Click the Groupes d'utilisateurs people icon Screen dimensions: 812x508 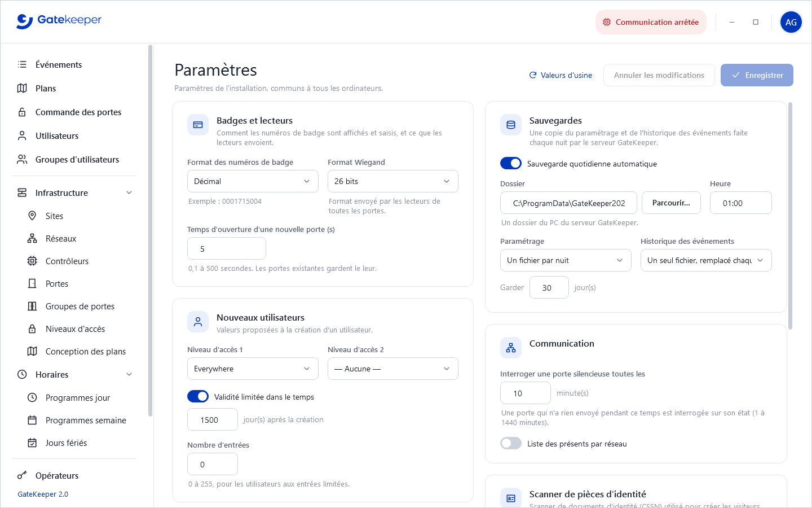coord(22,159)
